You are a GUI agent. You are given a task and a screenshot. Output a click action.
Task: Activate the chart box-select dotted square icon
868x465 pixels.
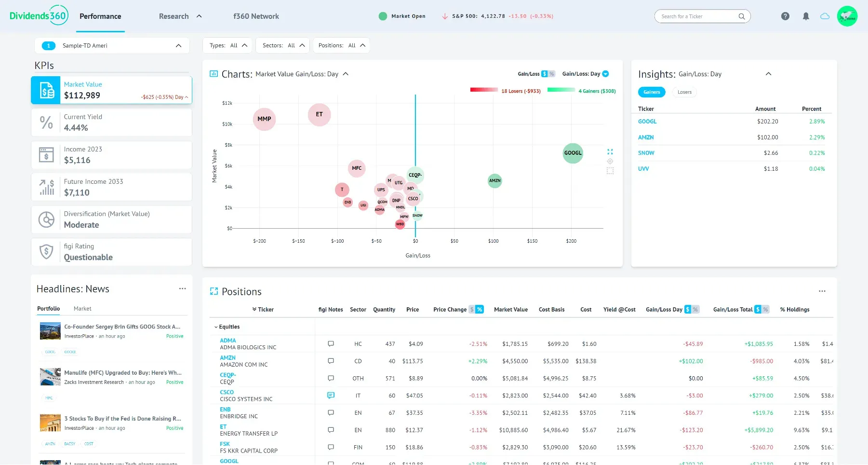pyautogui.click(x=610, y=171)
